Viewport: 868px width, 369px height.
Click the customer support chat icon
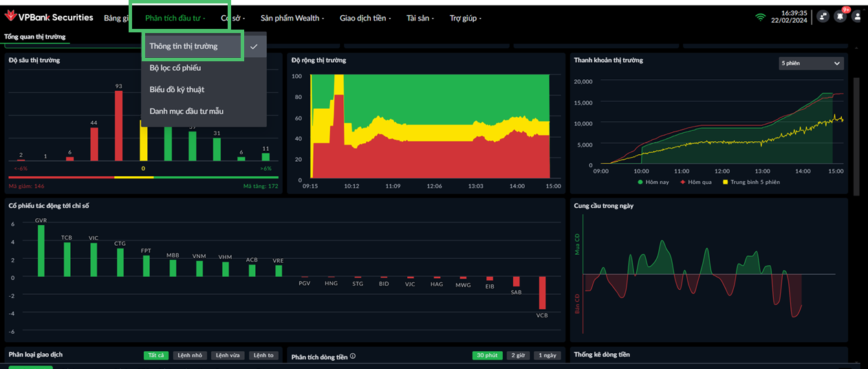(x=823, y=17)
